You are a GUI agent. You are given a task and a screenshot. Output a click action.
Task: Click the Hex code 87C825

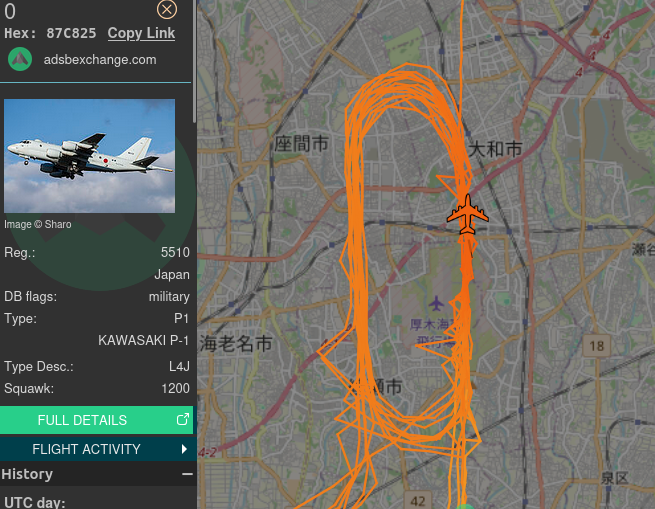[x=71, y=33]
